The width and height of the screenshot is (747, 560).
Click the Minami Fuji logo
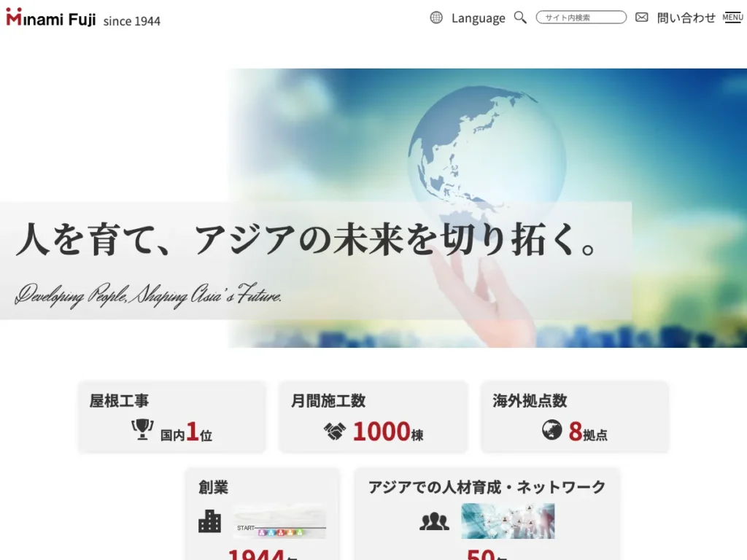pyautogui.click(x=50, y=17)
